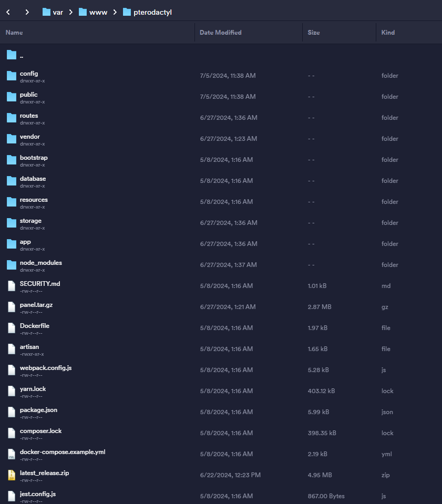Image resolution: width=442 pixels, height=504 pixels.
Task: Click the vendor folder icon
Action: pos(12,139)
